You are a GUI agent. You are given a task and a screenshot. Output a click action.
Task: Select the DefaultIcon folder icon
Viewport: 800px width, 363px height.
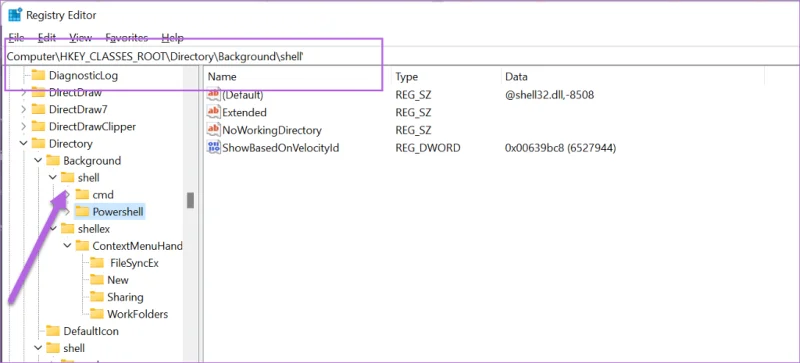(53, 331)
